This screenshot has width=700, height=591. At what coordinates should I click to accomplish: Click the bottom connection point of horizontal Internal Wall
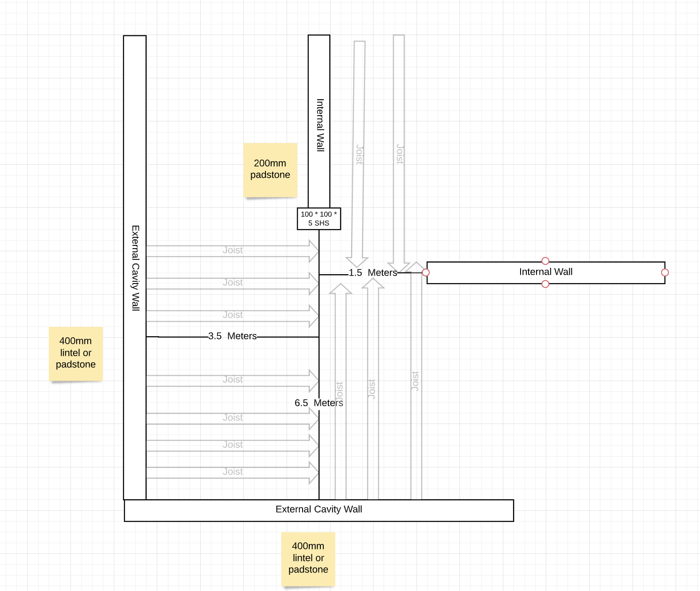[545, 284]
